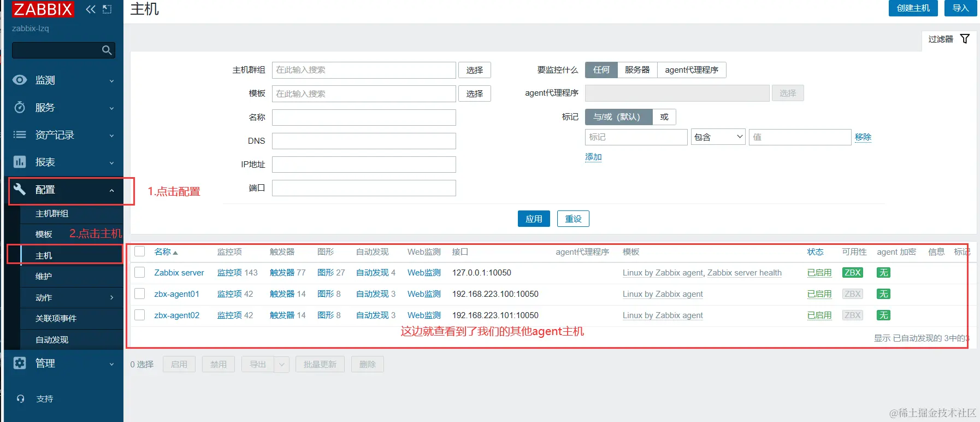The image size is (980, 422).
Task: Click the 资产记录 list icon
Action: click(x=20, y=134)
